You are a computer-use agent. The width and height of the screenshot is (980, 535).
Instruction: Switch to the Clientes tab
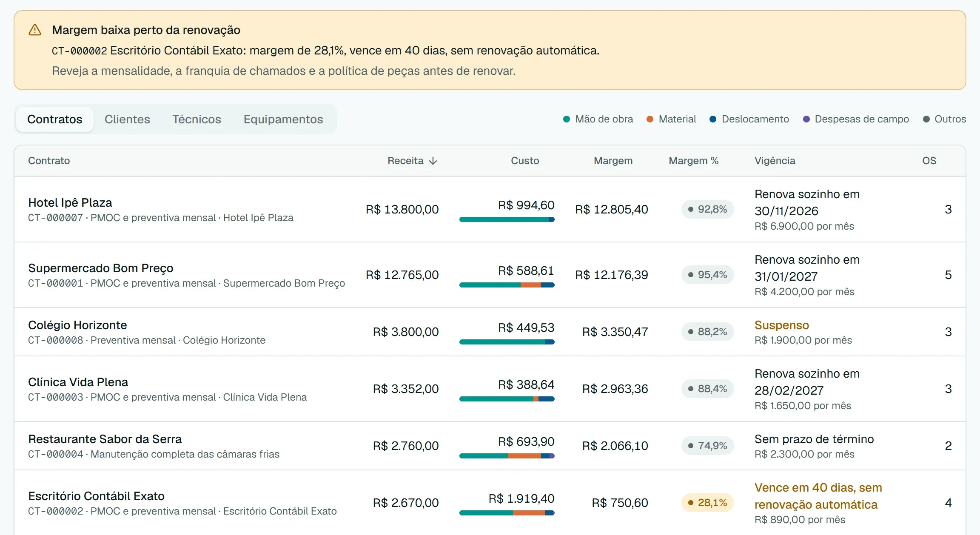pyautogui.click(x=127, y=119)
